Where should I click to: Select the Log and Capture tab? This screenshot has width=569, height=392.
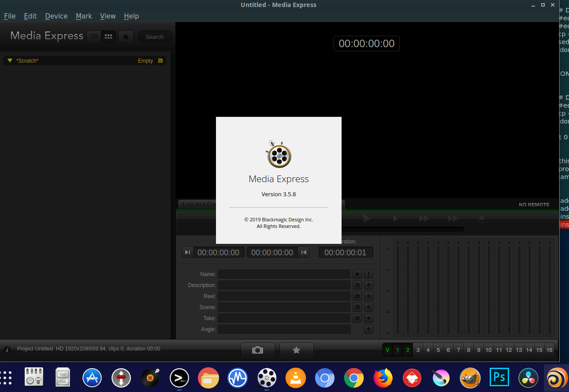click(x=197, y=205)
